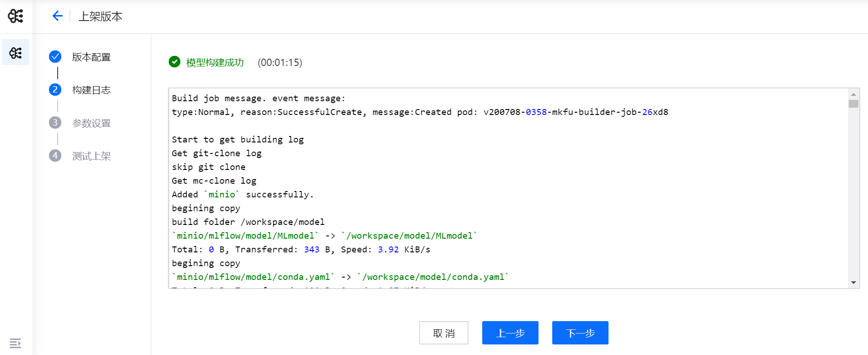The width and height of the screenshot is (868, 355).
Task: Proceed with the 下一步 button
Action: tap(580, 333)
